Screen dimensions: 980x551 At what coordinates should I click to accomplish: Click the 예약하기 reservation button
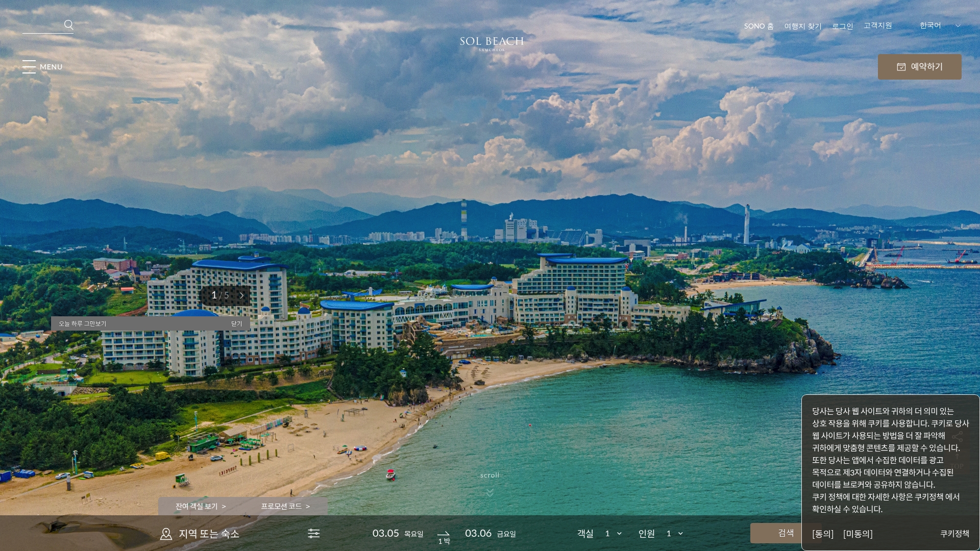[x=919, y=67]
